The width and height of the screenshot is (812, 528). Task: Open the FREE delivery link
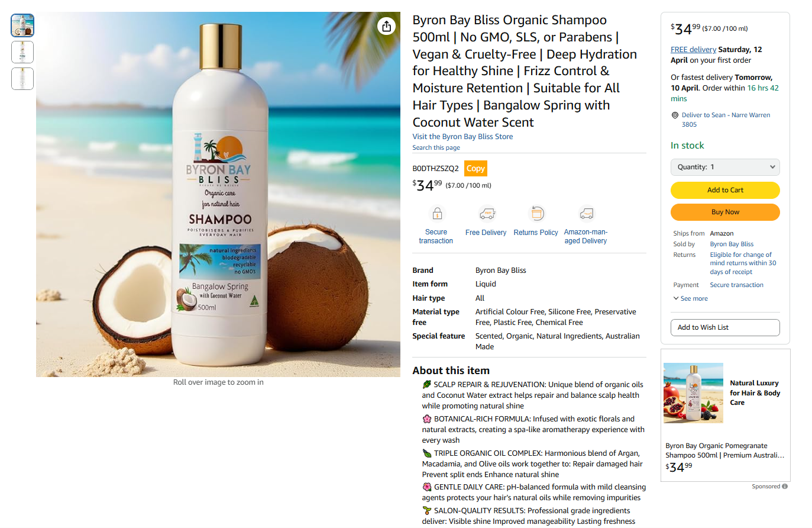tap(693, 50)
